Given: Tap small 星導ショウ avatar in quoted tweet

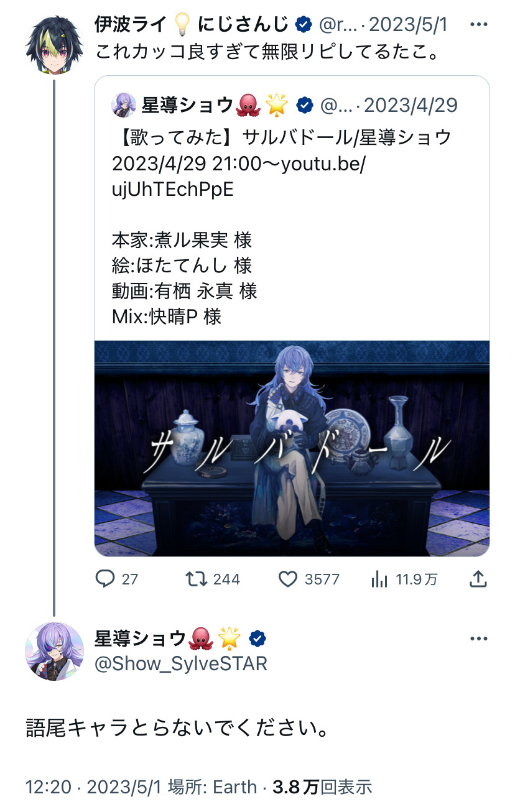Looking at the screenshot, I should (124, 105).
